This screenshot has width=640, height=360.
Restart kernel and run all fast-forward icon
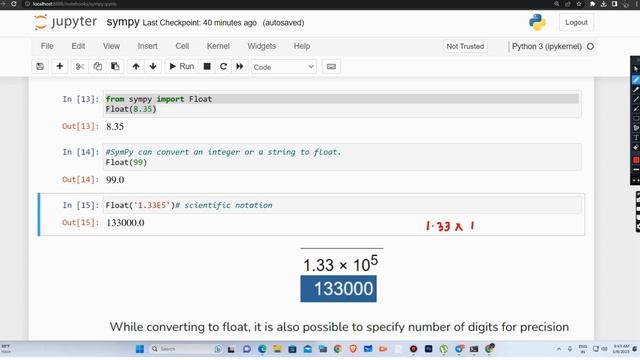click(240, 67)
